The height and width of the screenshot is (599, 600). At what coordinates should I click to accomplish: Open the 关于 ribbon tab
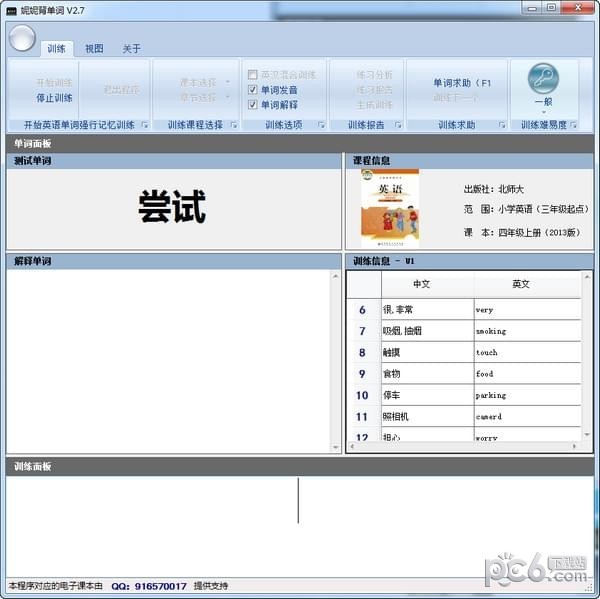pyautogui.click(x=131, y=49)
